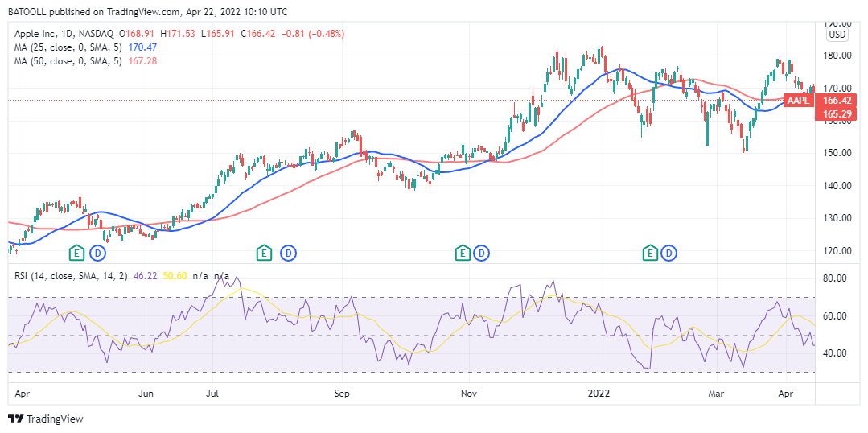Open the earnings E marker between Jul and Sep
868x433 pixels.
264,254
